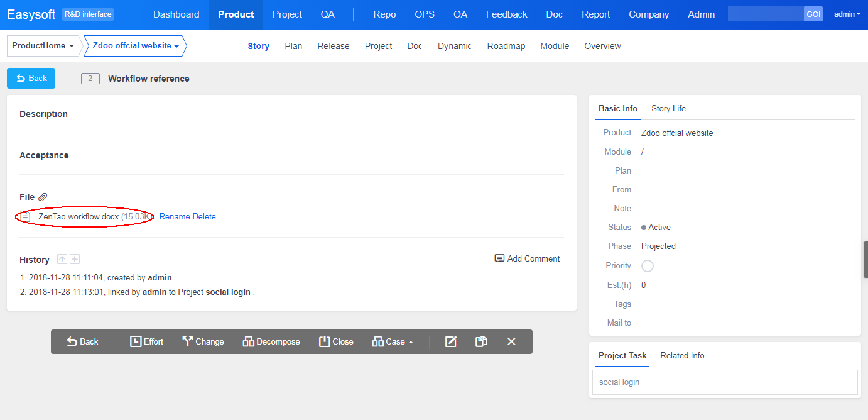This screenshot has width=868, height=420.
Task: Open QA in the top navigation
Action: [x=327, y=14]
